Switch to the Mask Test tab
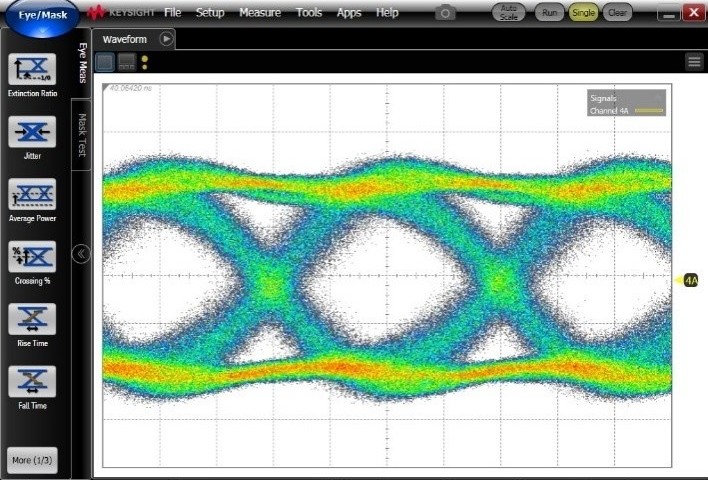708x480 pixels. coord(82,135)
